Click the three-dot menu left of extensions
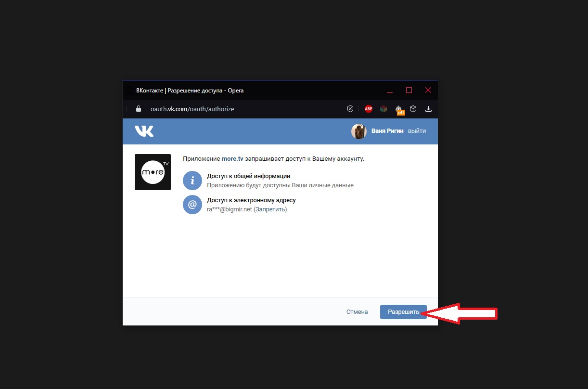 coord(358,109)
